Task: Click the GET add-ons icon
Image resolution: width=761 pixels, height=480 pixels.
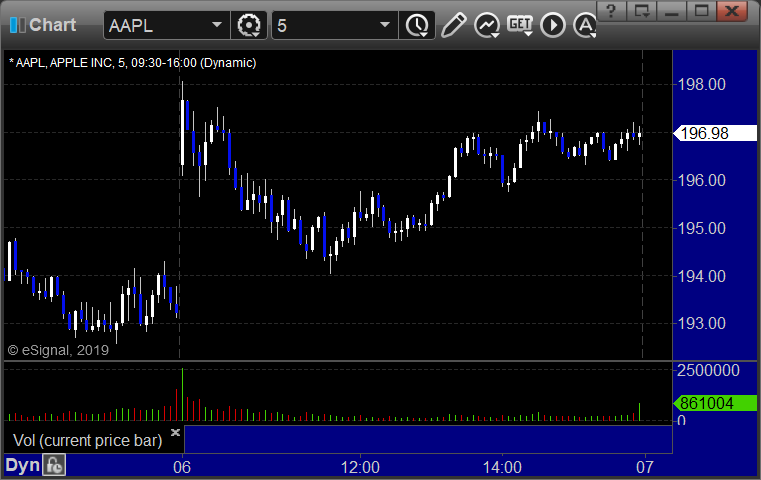Action: click(x=520, y=24)
